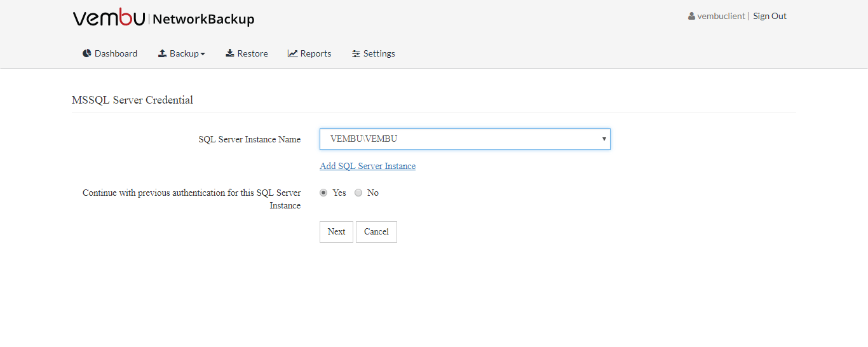
Task: Open the Settings menu
Action: coord(374,53)
